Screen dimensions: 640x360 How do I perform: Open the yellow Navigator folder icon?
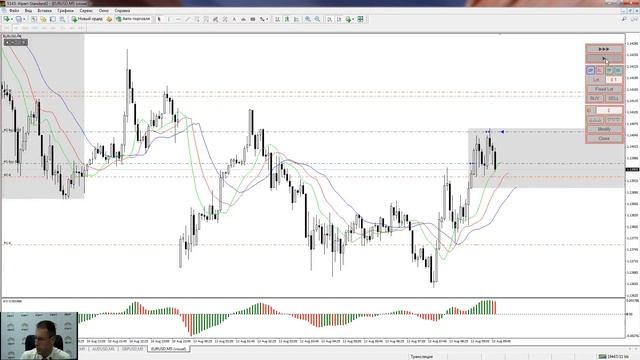[43, 19]
